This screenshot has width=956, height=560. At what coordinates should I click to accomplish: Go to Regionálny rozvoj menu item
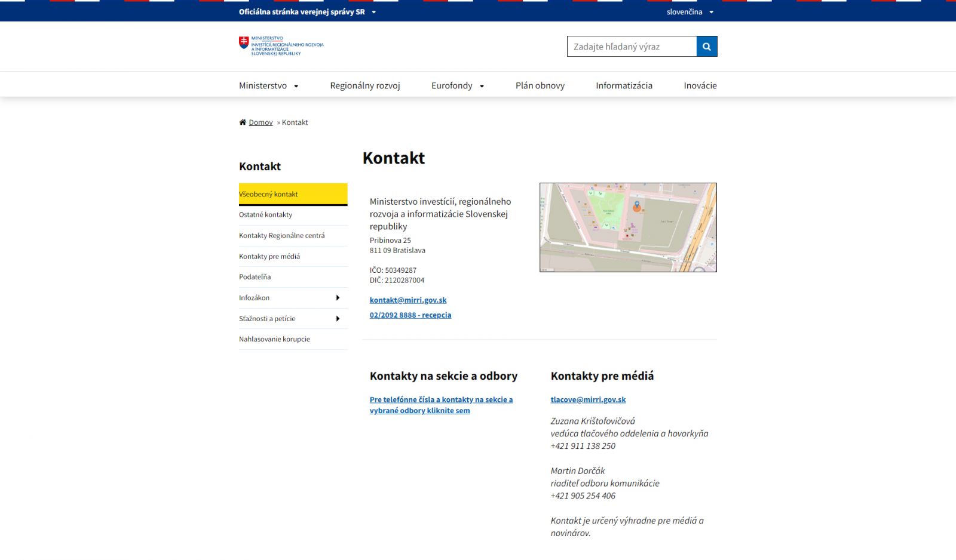(x=365, y=85)
